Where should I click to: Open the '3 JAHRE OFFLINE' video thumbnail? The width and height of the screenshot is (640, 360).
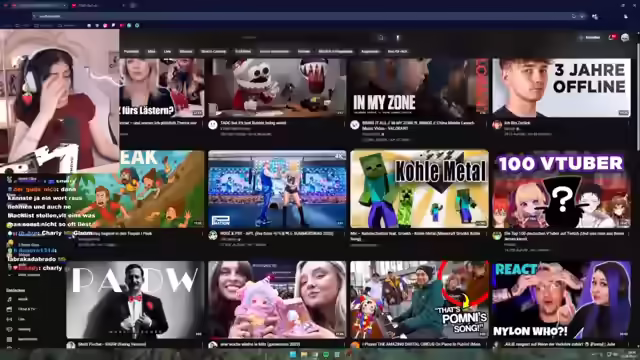point(561,87)
